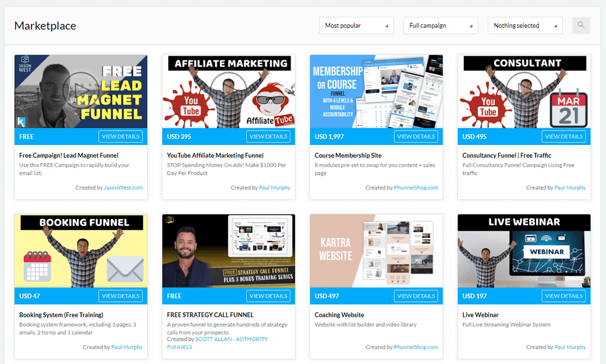
Task: View details of Booking System card
Action: click(x=121, y=296)
